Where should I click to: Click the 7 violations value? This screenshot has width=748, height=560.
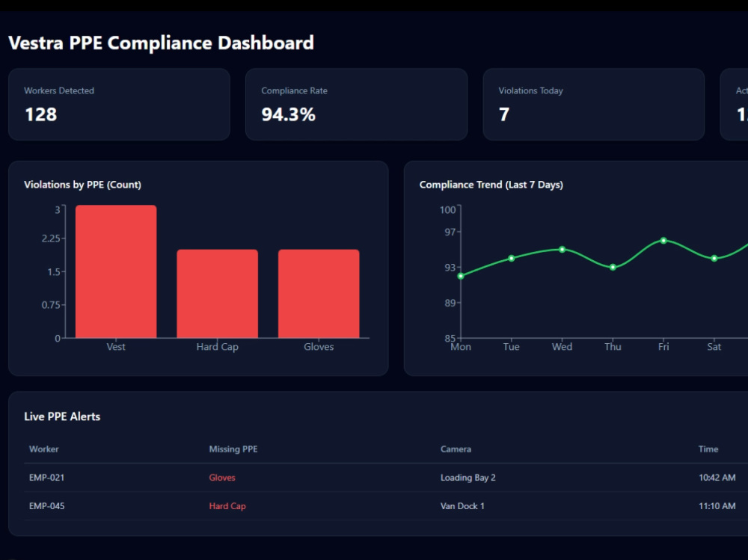504,114
